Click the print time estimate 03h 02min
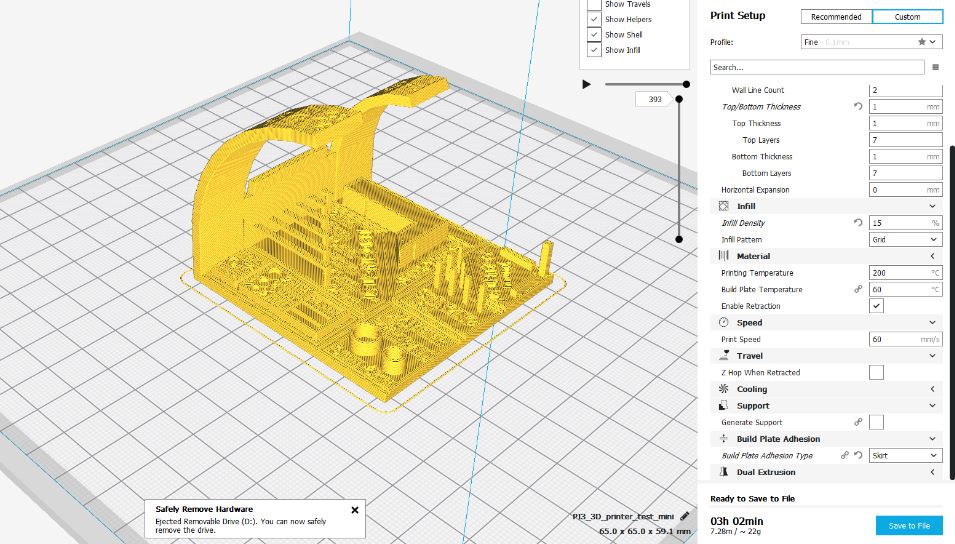Image resolution: width=955 pixels, height=544 pixels. [x=736, y=521]
